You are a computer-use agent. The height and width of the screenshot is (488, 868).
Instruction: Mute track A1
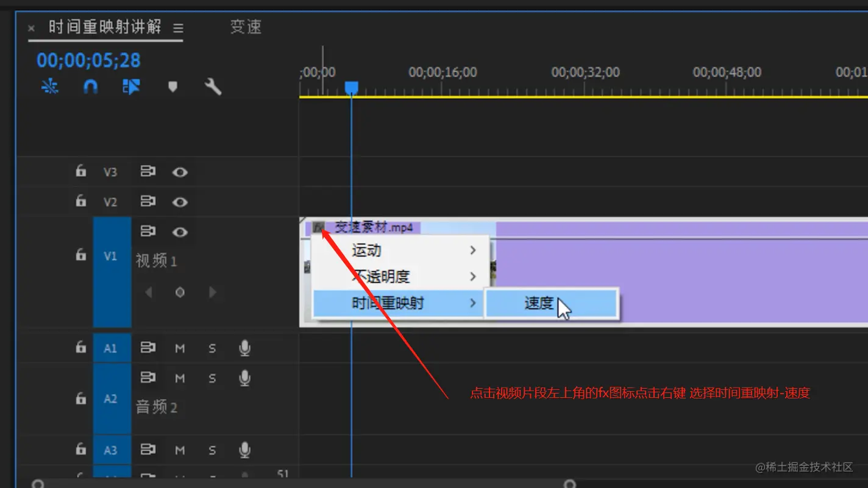tap(180, 348)
